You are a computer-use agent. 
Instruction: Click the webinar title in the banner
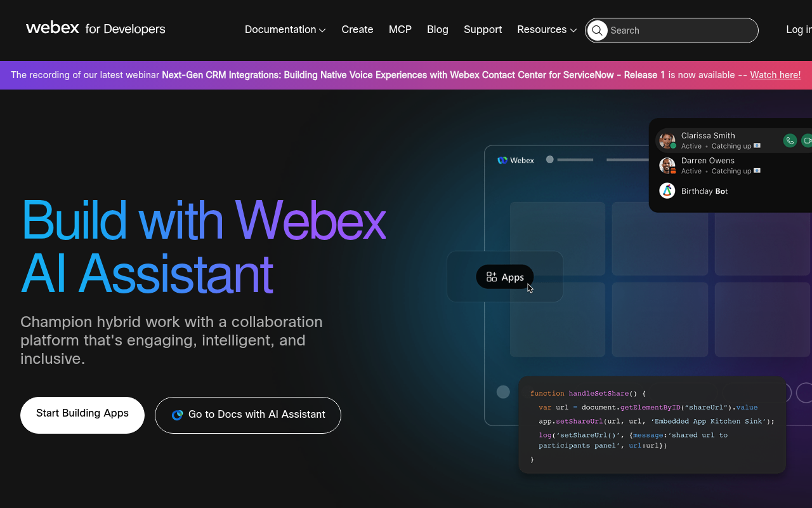(414, 75)
